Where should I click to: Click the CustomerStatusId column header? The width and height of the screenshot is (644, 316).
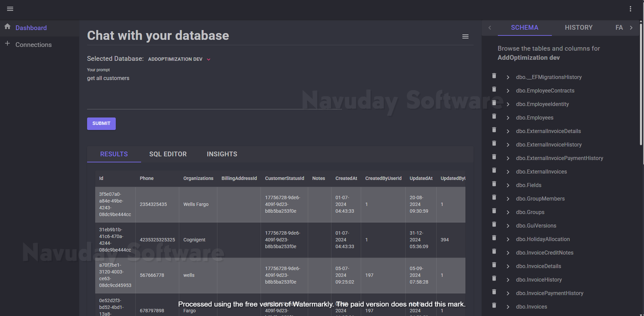[x=284, y=178]
